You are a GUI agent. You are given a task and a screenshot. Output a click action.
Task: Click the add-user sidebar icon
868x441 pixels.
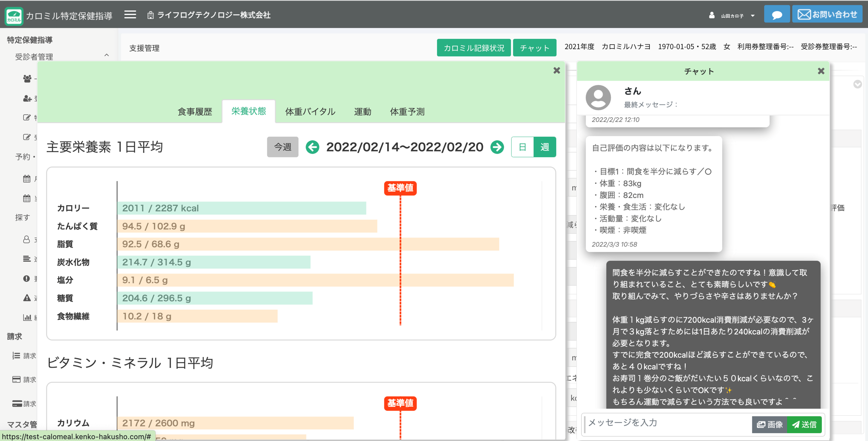[x=27, y=98]
